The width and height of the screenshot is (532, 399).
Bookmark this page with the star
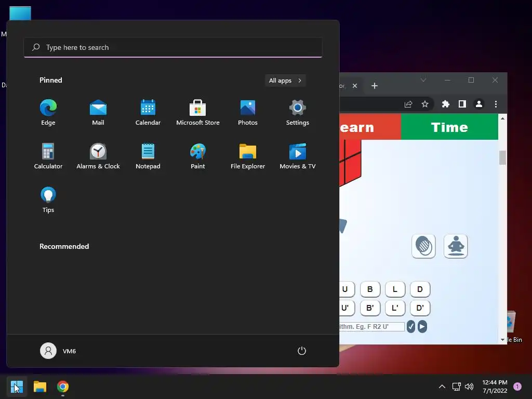[x=425, y=104]
